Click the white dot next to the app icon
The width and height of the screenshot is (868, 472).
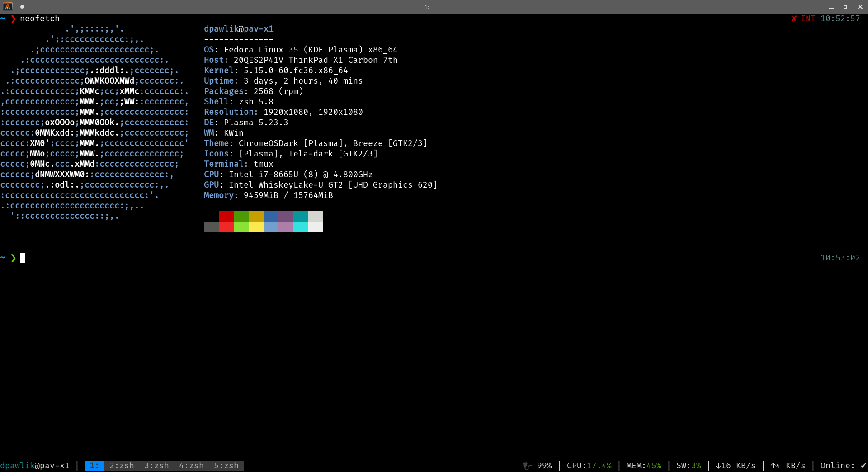[22, 7]
